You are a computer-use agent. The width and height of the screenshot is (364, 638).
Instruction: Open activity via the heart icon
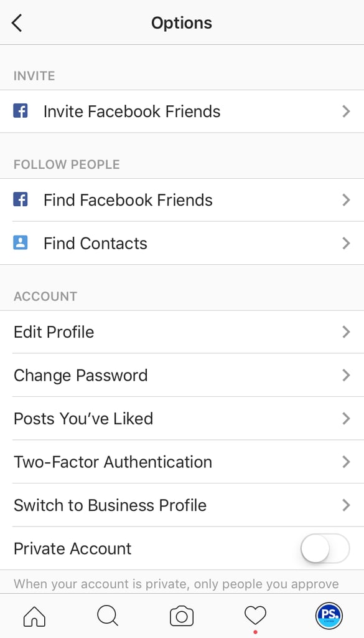[254, 616]
